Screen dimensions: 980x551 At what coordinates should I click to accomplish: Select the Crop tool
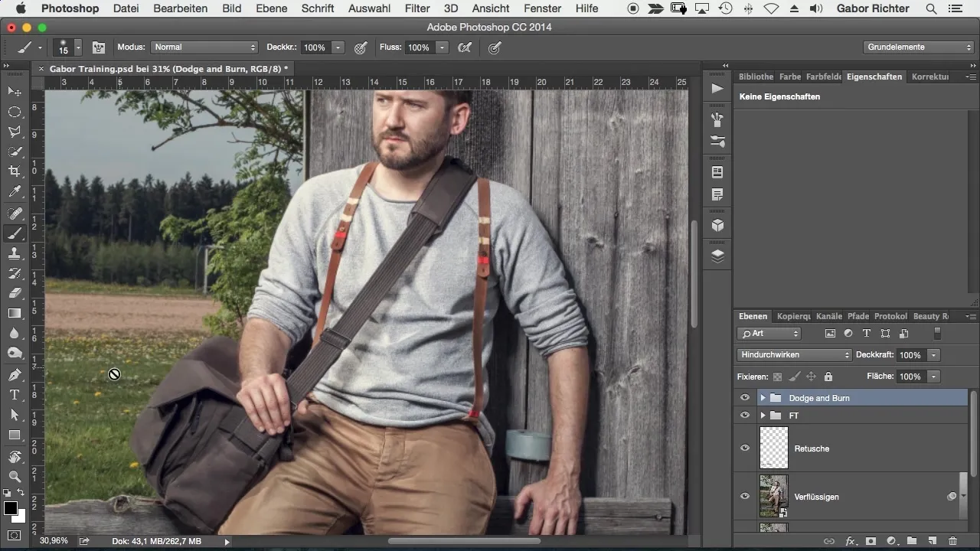[15, 171]
